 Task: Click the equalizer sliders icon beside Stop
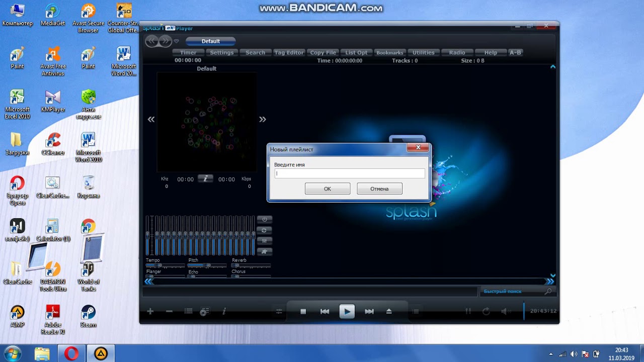pos(279,312)
